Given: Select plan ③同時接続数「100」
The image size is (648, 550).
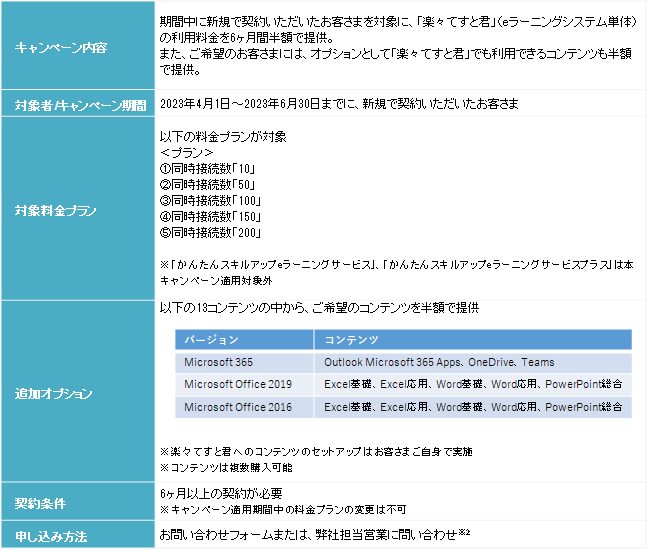Looking at the screenshot, I should [210, 201].
